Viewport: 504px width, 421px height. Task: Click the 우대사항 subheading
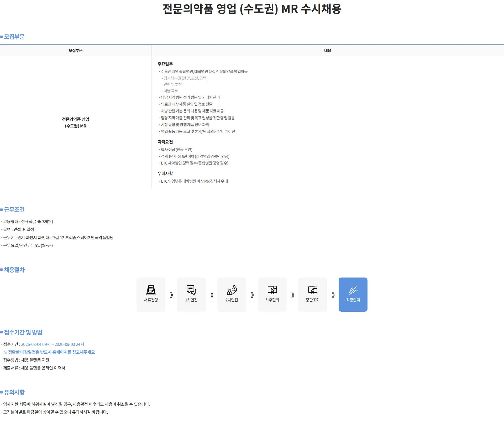tap(165, 173)
